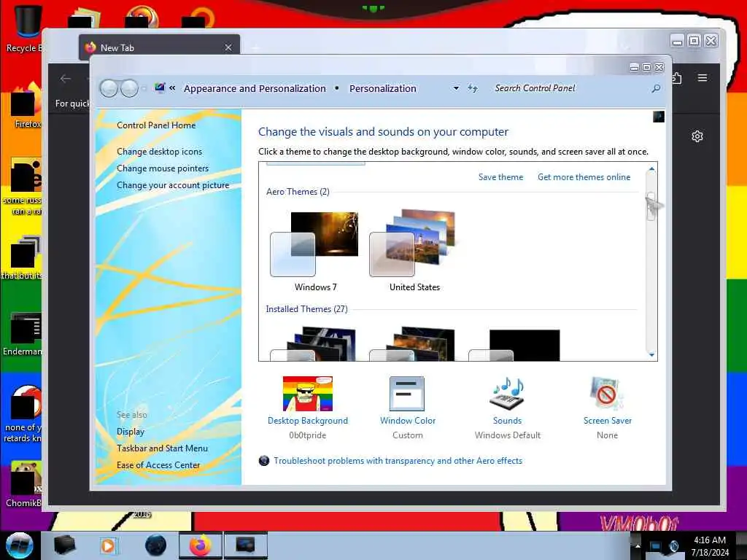This screenshot has width=747, height=560.
Task: Open Change desktop icons
Action: click(x=159, y=152)
